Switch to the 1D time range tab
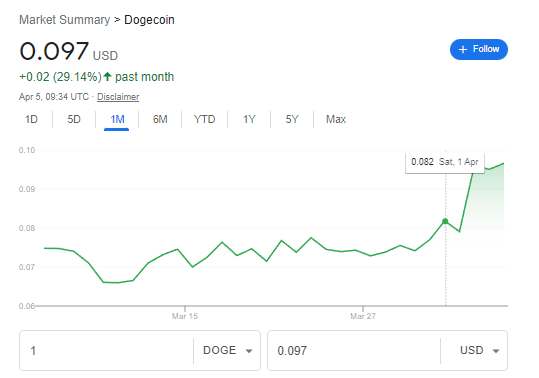Screen dimensions: 539x378 click(31, 119)
